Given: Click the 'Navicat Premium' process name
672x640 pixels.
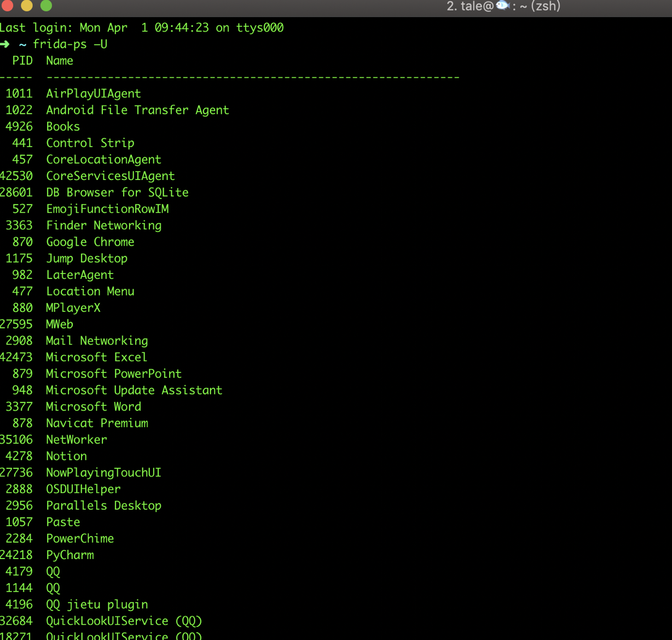Looking at the screenshot, I should pos(97,423).
